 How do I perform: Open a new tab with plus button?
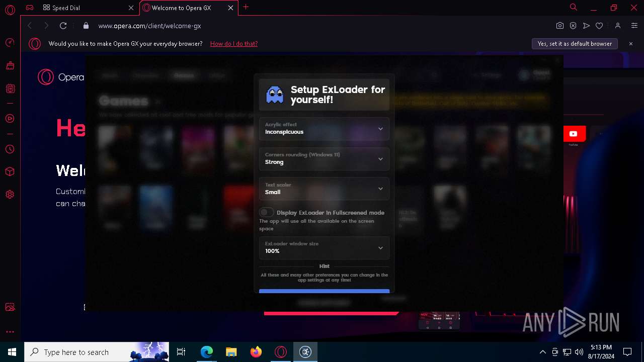tap(246, 7)
